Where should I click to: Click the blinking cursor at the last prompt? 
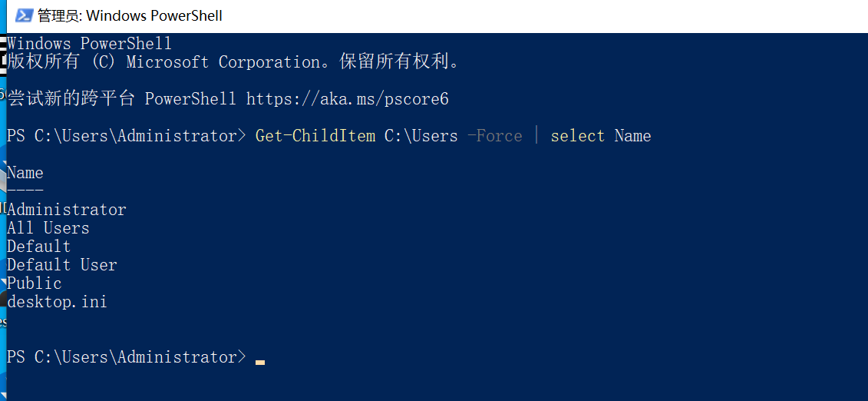[259, 363]
